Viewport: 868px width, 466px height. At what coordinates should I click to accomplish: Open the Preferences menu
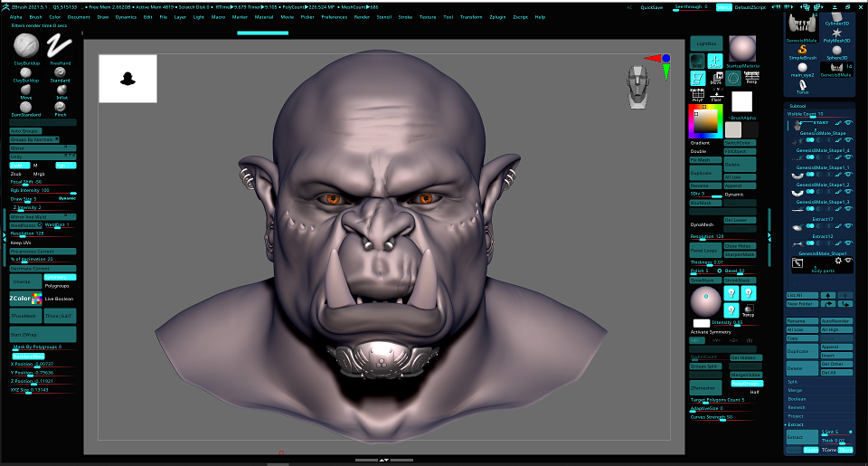click(335, 17)
